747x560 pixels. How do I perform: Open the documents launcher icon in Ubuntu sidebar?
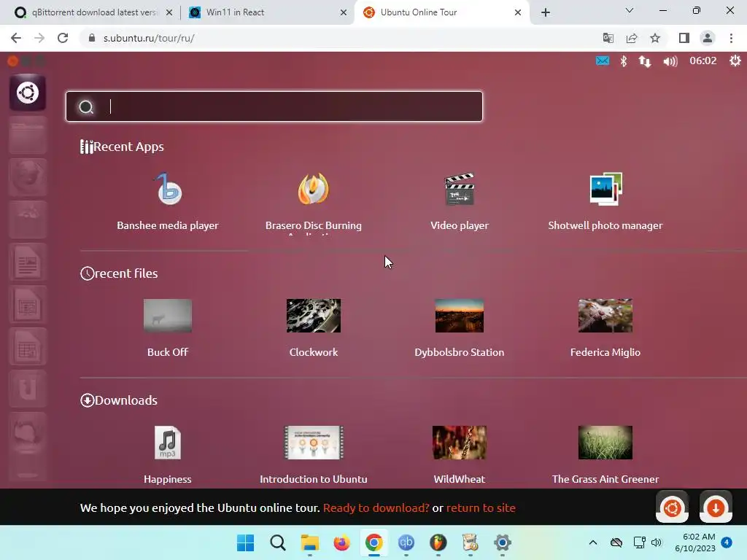pyautogui.click(x=28, y=262)
